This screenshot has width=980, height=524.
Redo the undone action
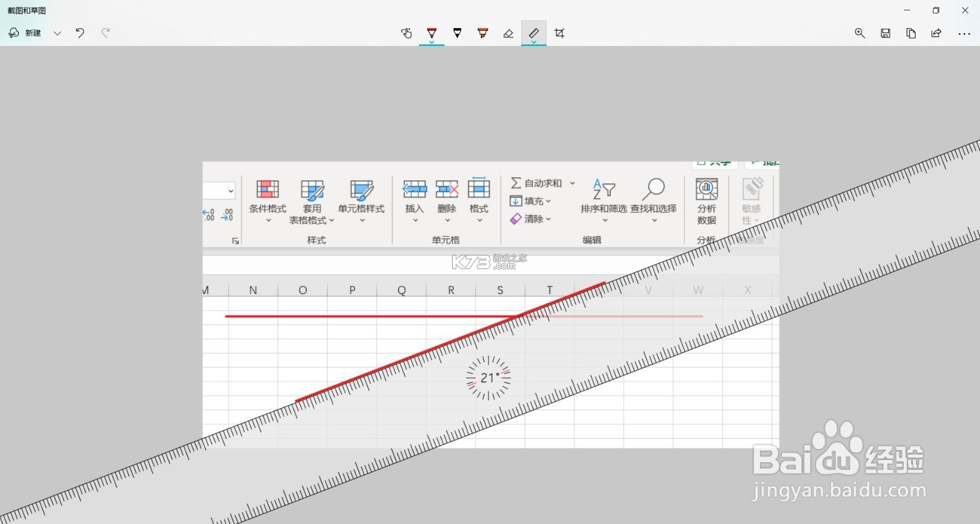point(105,33)
